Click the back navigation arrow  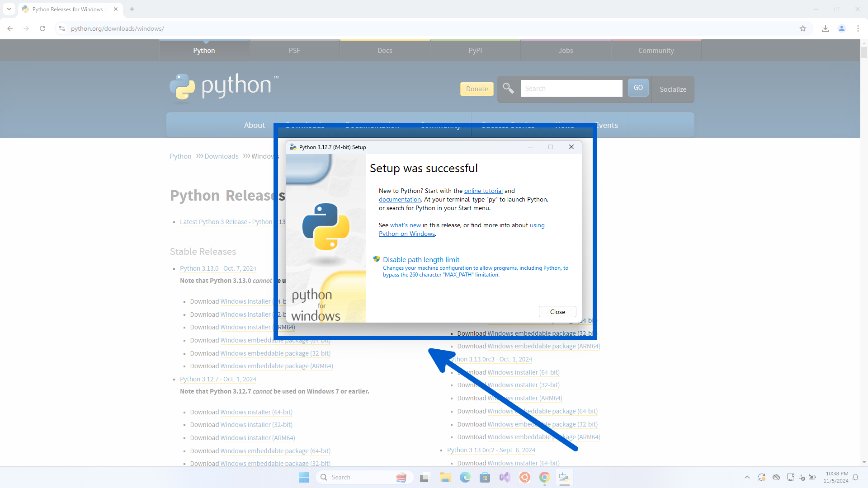click(x=10, y=28)
